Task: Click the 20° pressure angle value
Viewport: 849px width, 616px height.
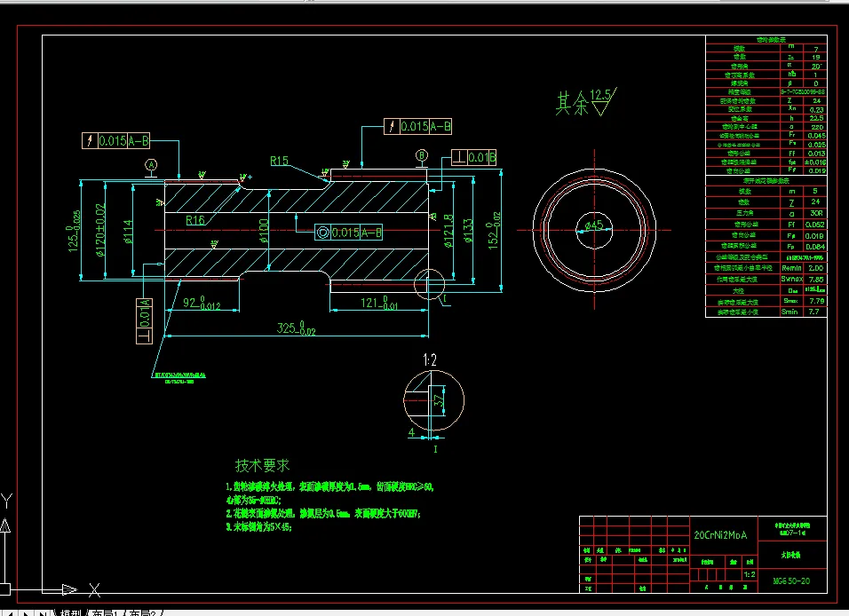Action: click(x=816, y=66)
